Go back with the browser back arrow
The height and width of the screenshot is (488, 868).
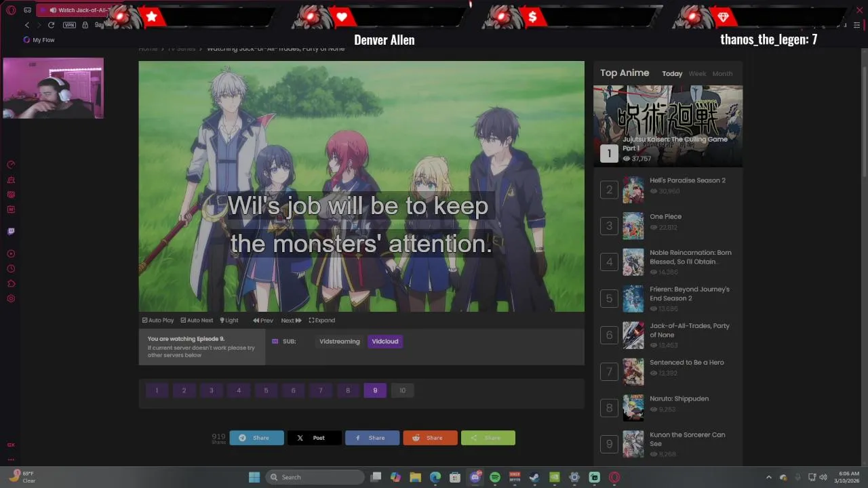click(x=27, y=25)
